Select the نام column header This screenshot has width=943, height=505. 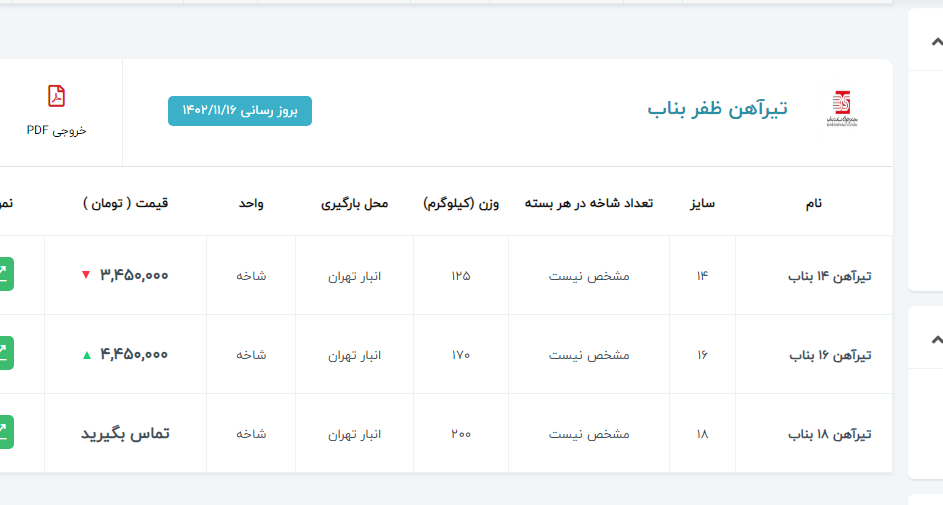click(x=814, y=203)
